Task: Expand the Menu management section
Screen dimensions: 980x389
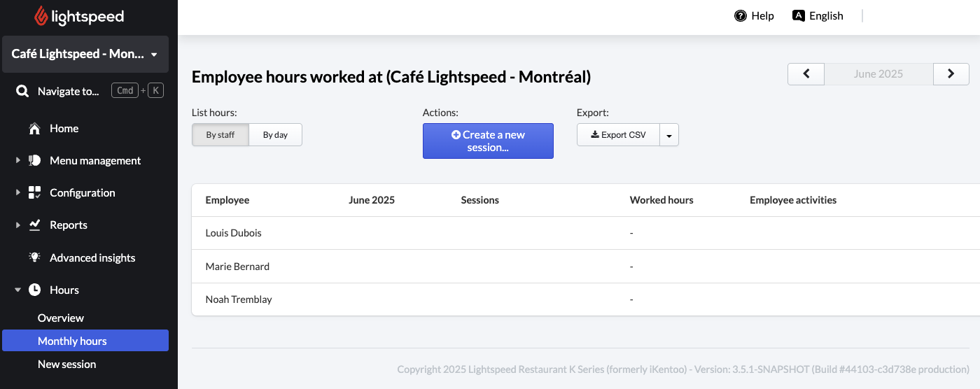Action: 18,161
